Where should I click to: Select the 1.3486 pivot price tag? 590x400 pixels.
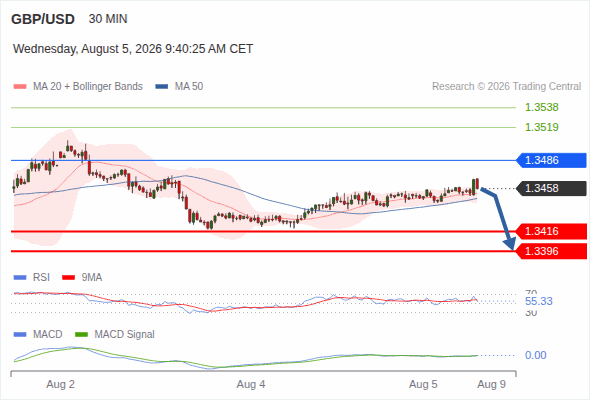coord(551,160)
